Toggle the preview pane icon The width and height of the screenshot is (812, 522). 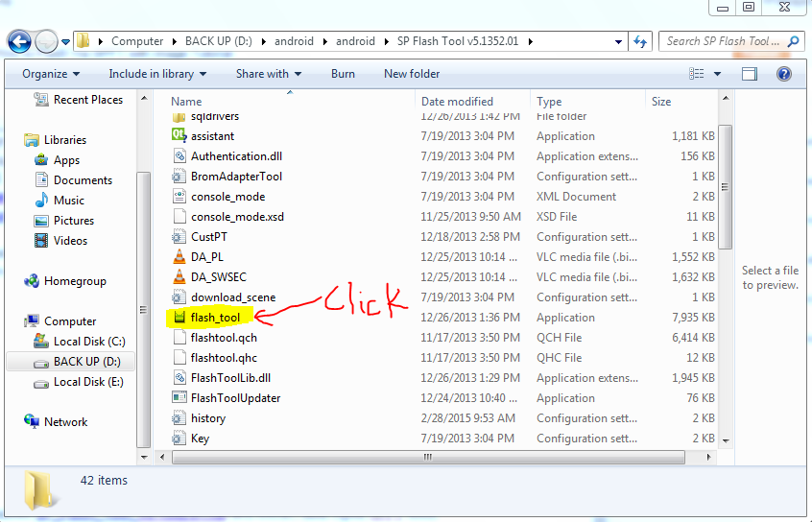pos(750,74)
